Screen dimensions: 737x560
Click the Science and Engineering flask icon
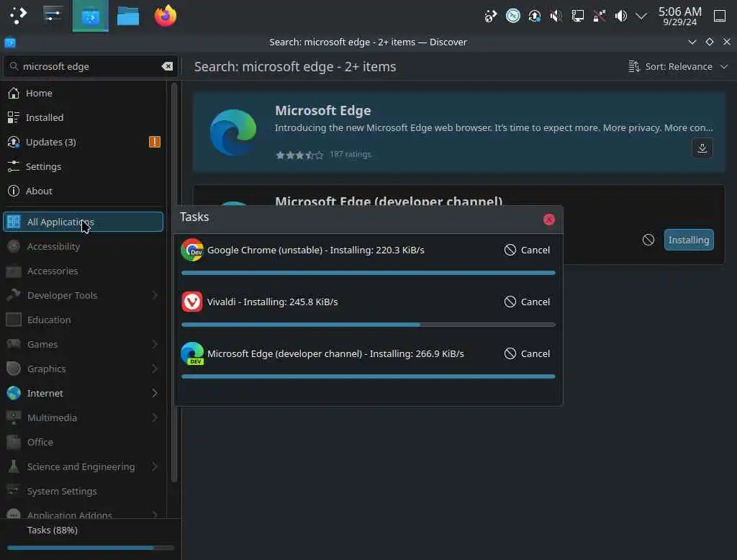tap(14, 466)
